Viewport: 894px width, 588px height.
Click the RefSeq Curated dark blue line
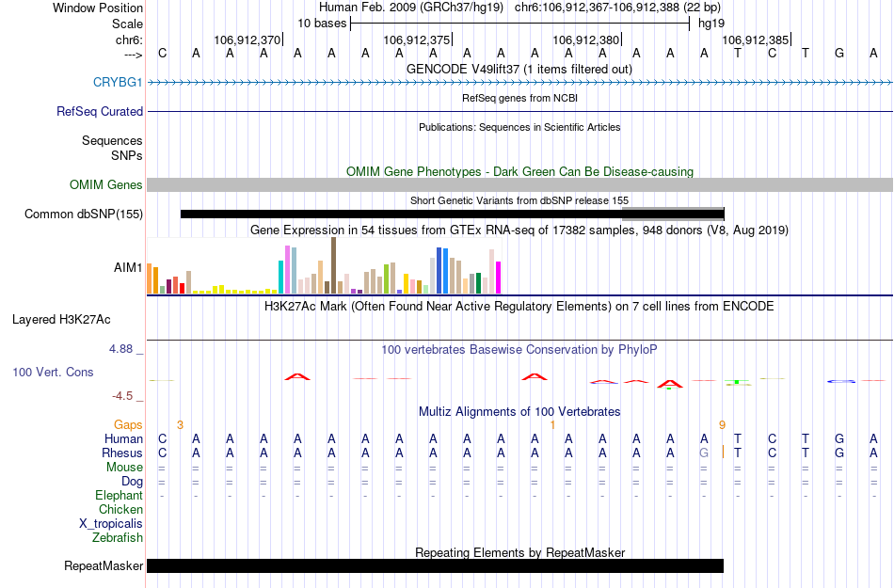coord(519,111)
